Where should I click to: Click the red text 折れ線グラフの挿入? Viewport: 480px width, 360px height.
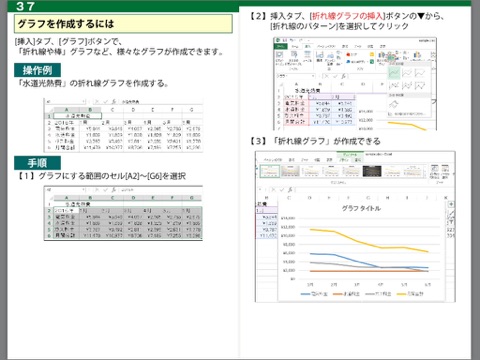347,16
